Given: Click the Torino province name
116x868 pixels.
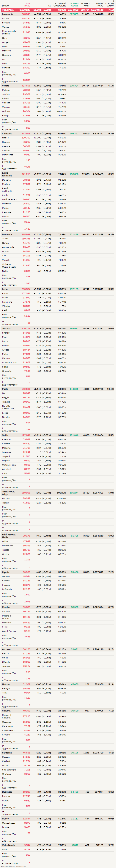Looking at the screenshot, I should point(5,239).
